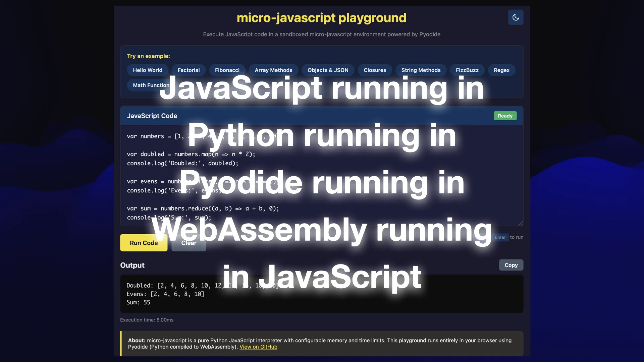Click the yellow Run Code button

(144, 243)
